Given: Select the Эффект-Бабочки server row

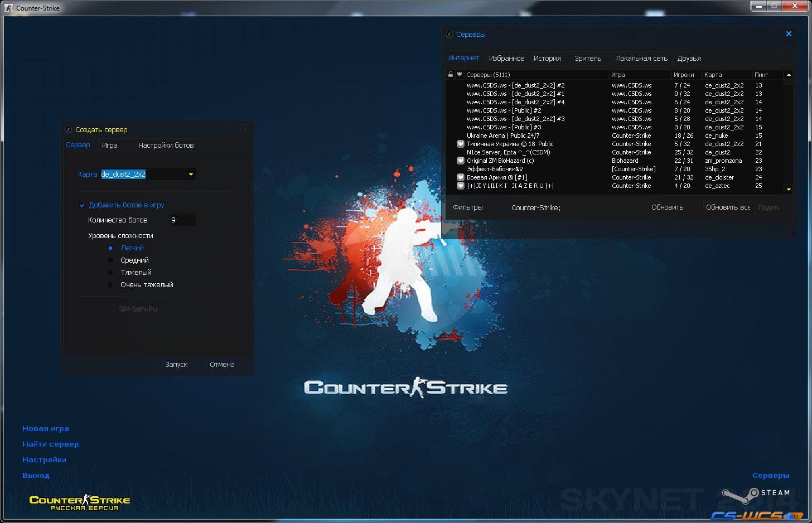Looking at the screenshot, I should 619,169.
